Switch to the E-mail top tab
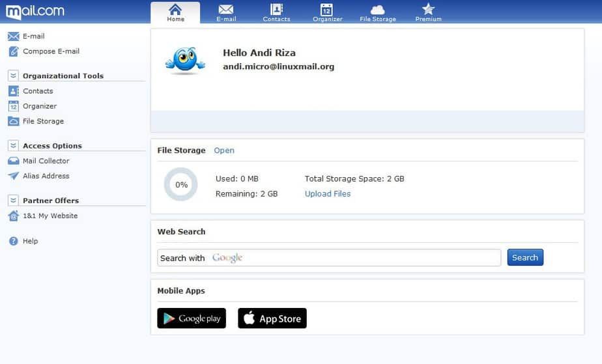Screen dimensions: 602x364 point(225,12)
